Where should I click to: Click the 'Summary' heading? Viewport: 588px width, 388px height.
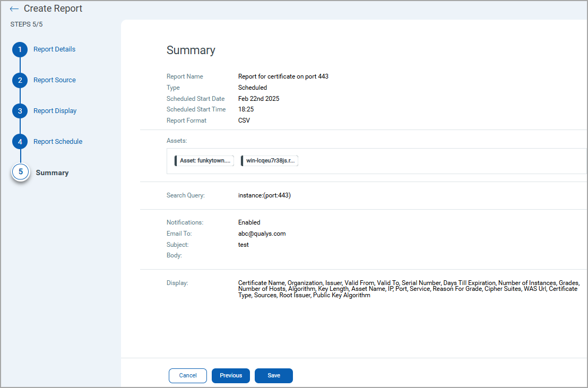pos(191,50)
